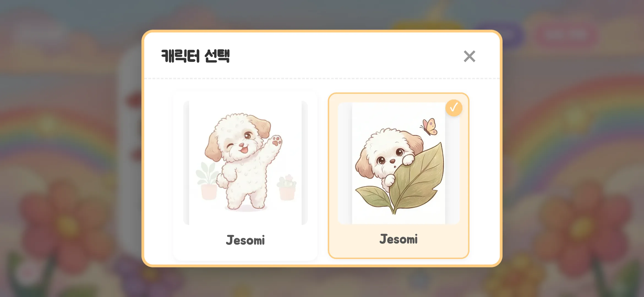This screenshot has height=297, width=644.
Task: Click the blurred pink button behind the dialog
Action: (x=566, y=34)
